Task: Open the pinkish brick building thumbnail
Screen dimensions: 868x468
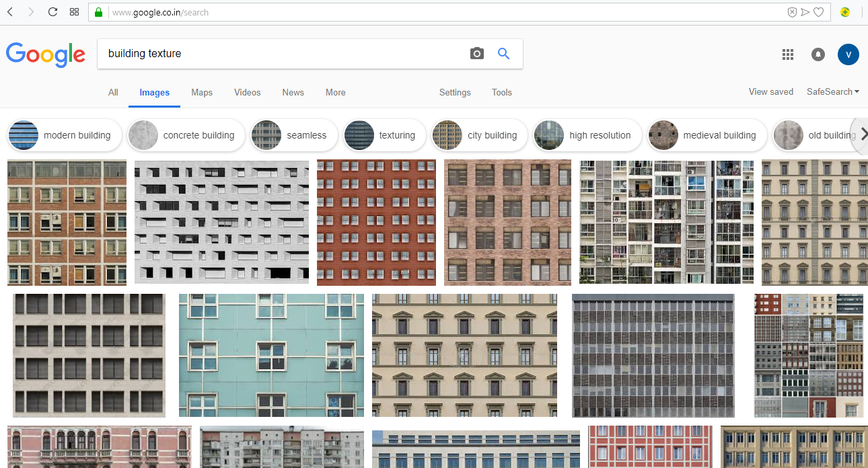Action: point(507,223)
